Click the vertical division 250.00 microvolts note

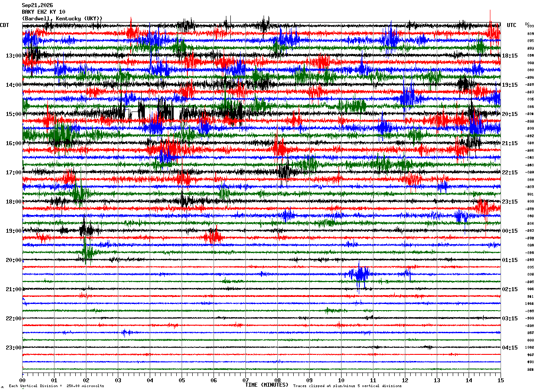[x=56, y=386]
